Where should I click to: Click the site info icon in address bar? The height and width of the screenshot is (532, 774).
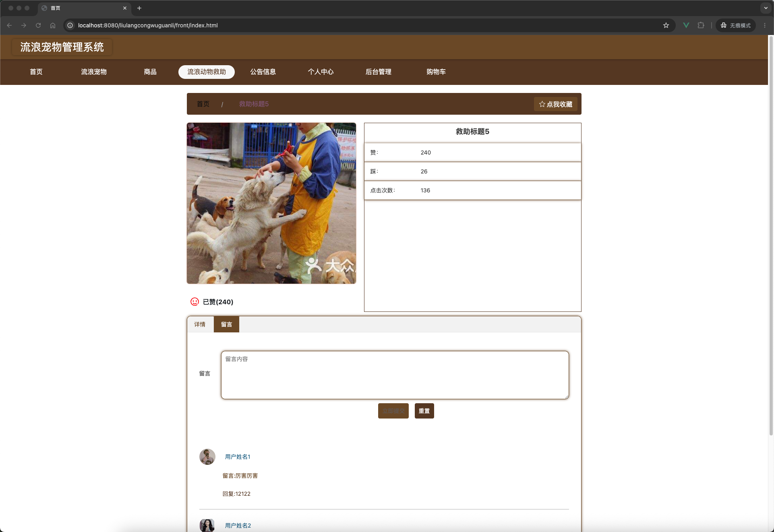(x=70, y=25)
